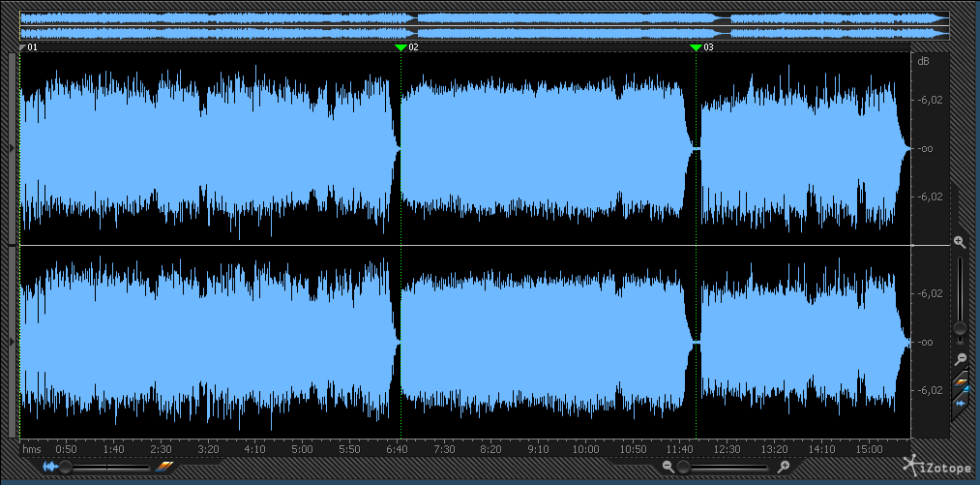Click the vertical zoom slider handle

pos(959,329)
